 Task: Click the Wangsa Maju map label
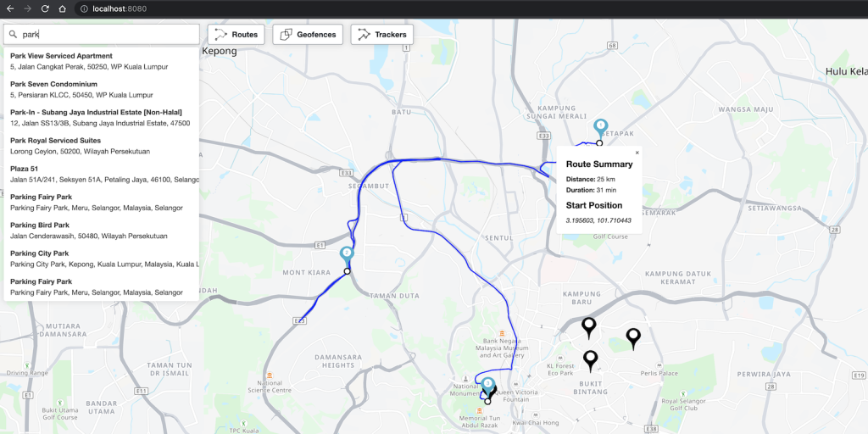pos(746,109)
